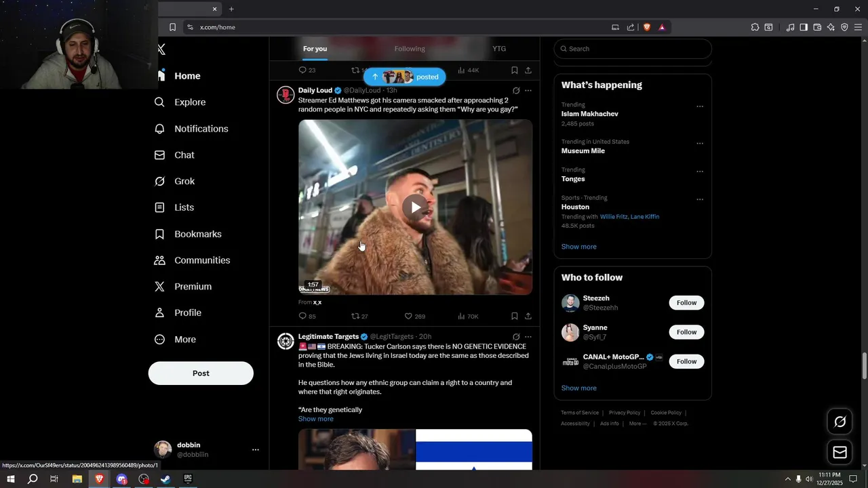Open the Willie Fritz trending link
868x488 pixels.
614,217
